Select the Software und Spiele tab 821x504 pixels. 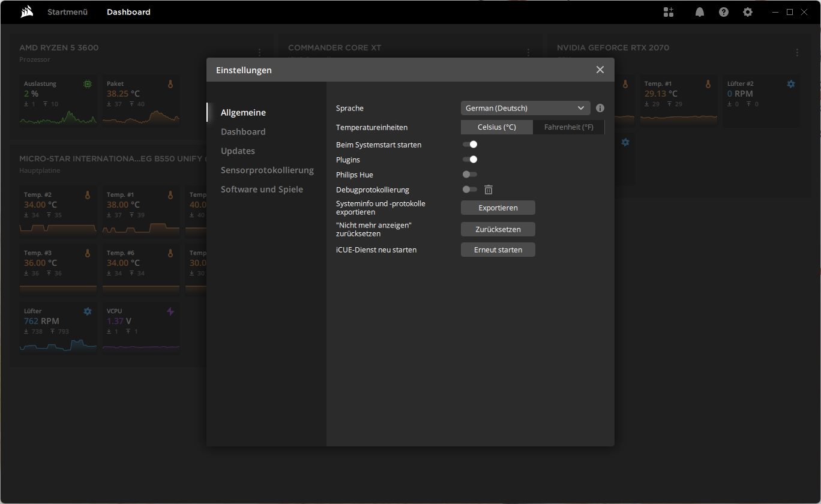coord(262,189)
